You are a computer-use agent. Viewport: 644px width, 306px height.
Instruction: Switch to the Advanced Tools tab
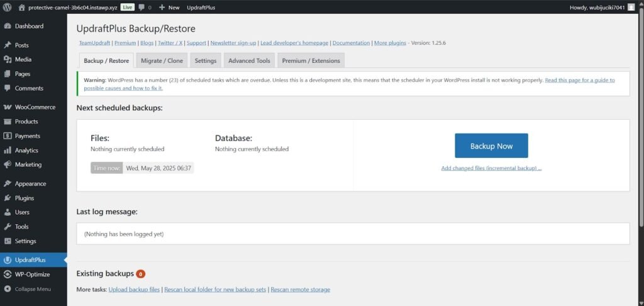click(x=249, y=60)
